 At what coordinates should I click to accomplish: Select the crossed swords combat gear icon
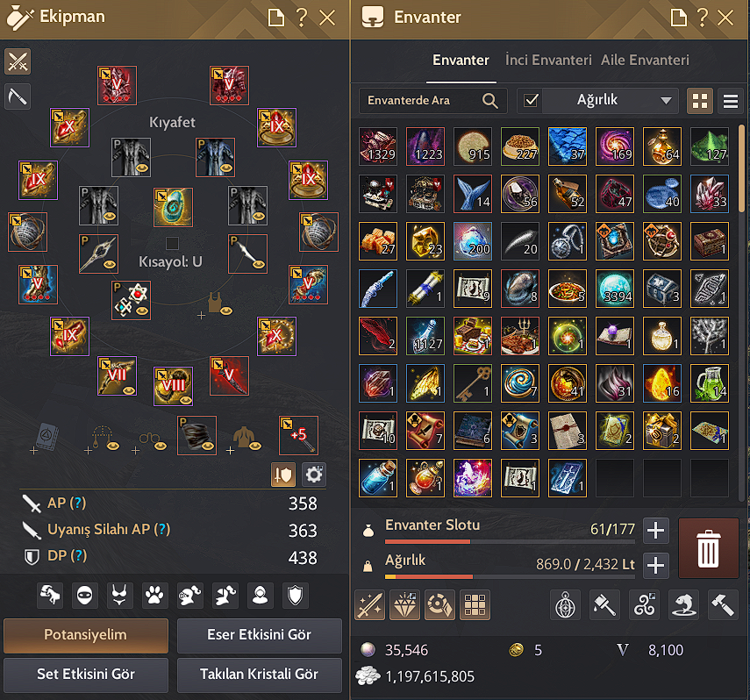18,61
